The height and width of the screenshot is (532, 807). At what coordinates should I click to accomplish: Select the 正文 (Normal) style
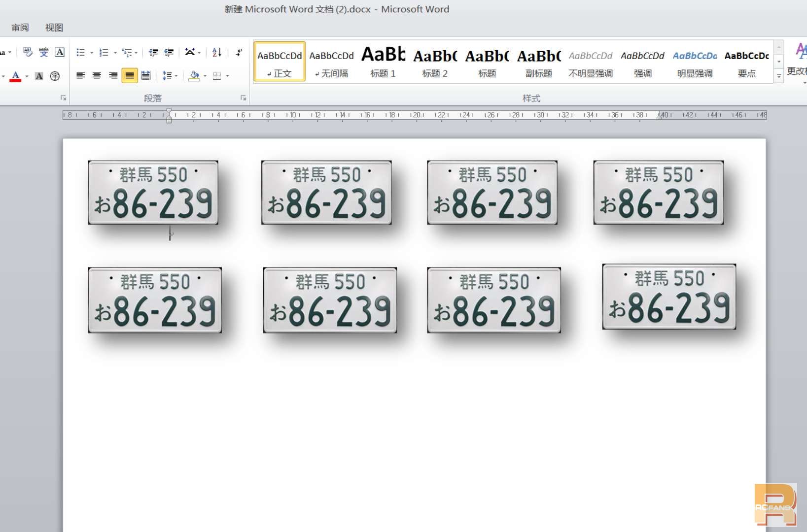[x=280, y=62]
